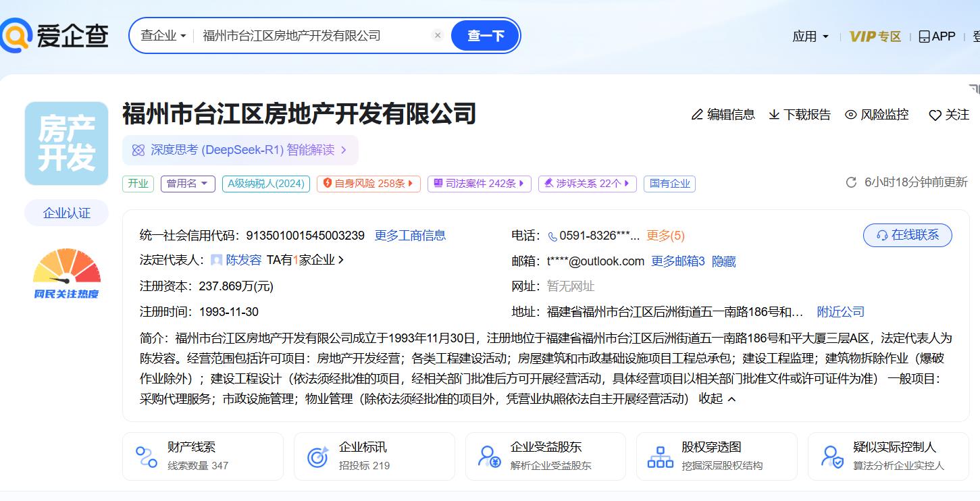Click the 在线联系 button
This screenshot has width=980, height=501.
tap(907, 235)
